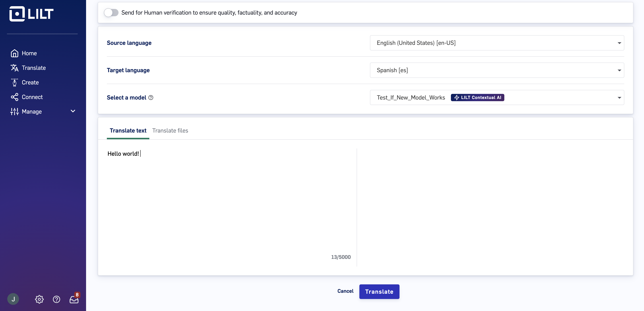Open the Source language dropdown
The width and height of the screenshot is (644, 311).
pos(497,43)
